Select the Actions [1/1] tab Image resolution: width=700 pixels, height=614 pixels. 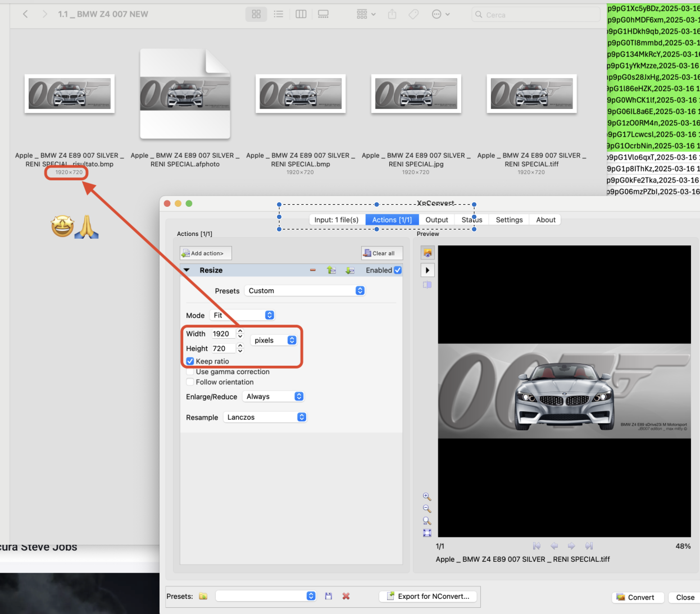coord(392,220)
